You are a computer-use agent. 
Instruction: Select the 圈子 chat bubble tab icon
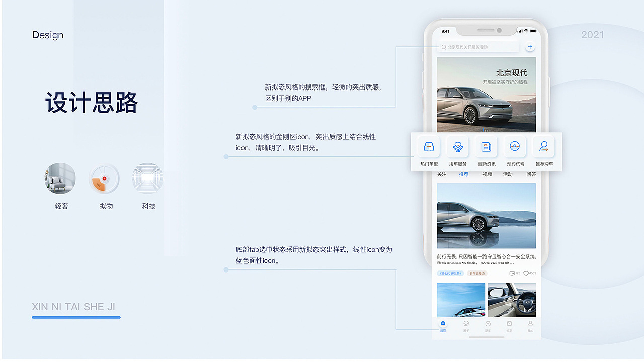466,324
